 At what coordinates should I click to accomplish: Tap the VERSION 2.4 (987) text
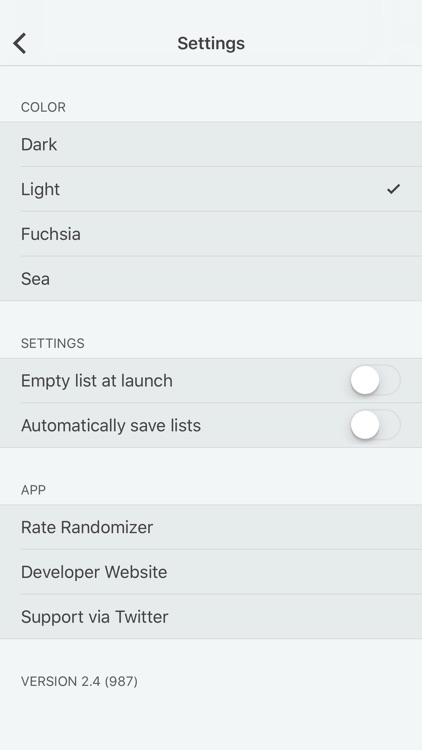pyautogui.click(x=79, y=681)
